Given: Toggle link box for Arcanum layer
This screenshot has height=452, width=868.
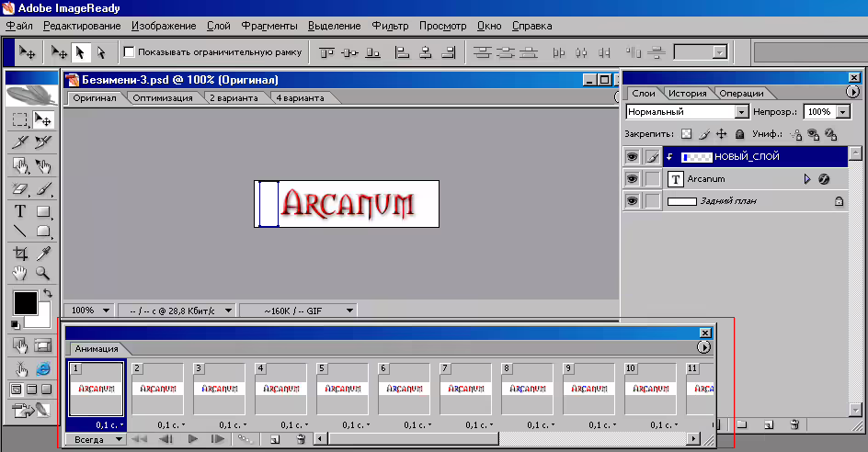Looking at the screenshot, I should point(653,179).
